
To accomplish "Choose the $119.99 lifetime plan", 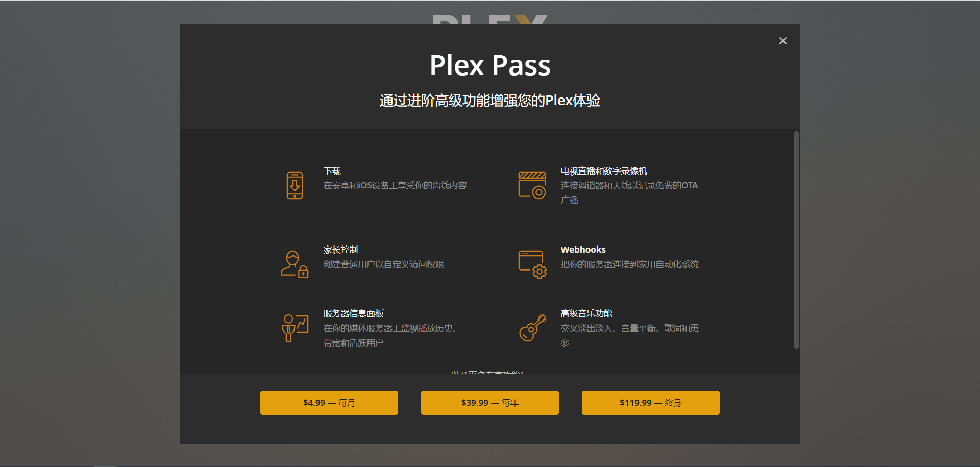I will [x=651, y=403].
